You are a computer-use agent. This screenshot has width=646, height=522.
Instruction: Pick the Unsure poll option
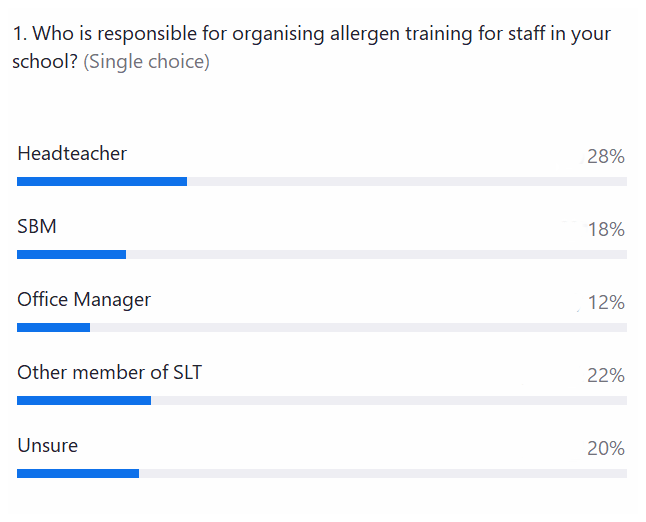(x=47, y=446)
